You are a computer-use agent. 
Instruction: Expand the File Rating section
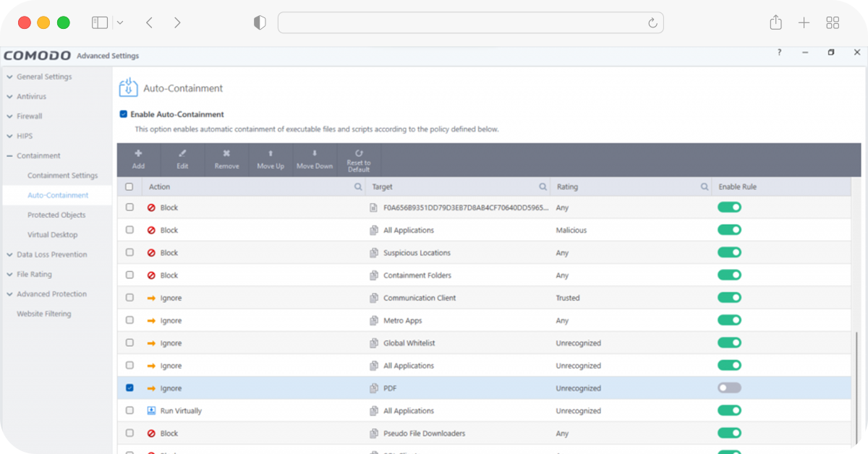(9, 274)
